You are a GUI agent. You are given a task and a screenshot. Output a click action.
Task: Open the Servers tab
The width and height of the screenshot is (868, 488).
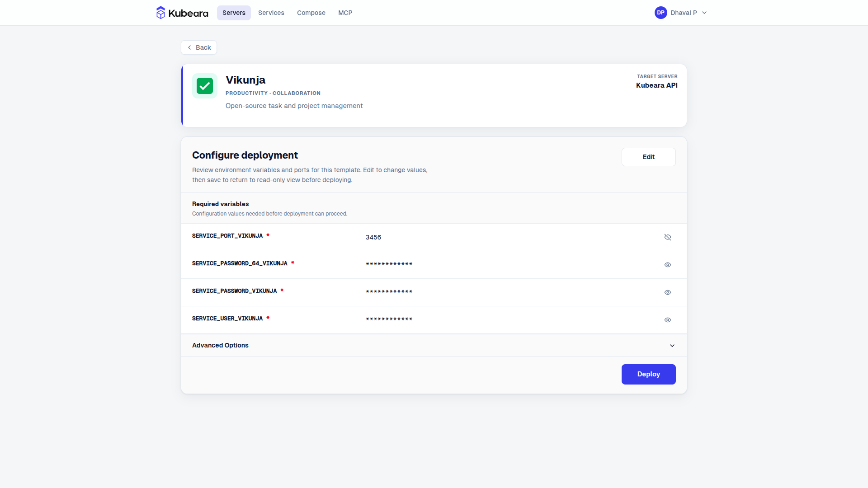click(x=234, y=13)
